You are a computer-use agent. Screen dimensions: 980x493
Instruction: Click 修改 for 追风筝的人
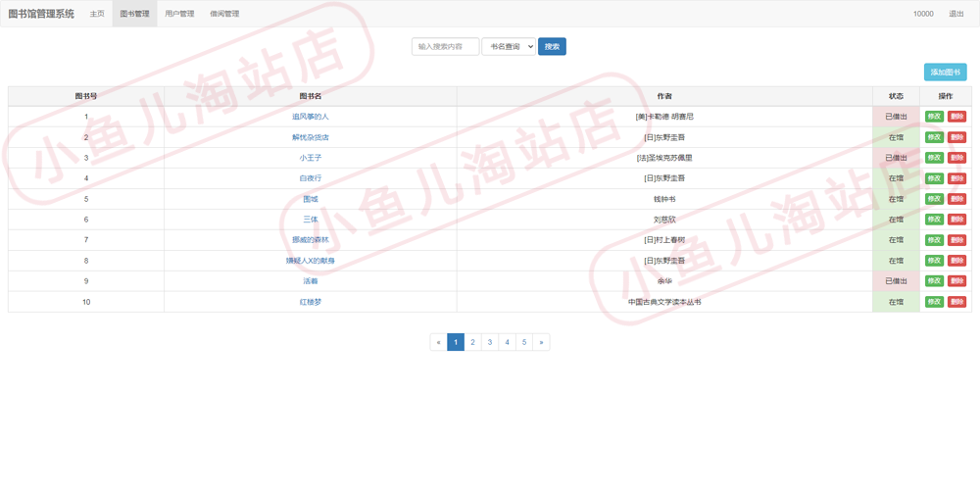tap(934, 117)
